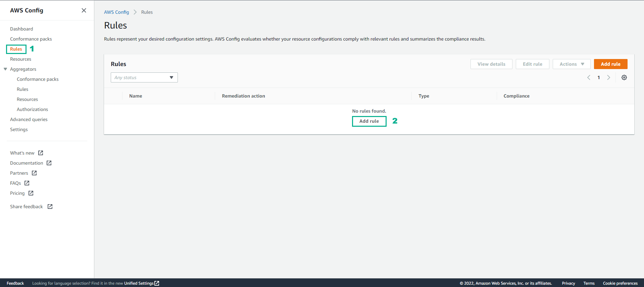Click the Edit rule button
The image size is (644, 287).
pos(532,64)
